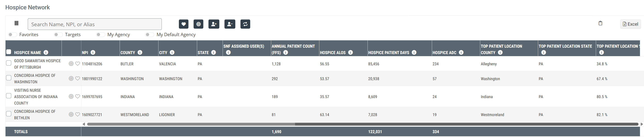The height and width of the screenshot is (137, 644).
Task: Toggle the Favorites filter switch
Action: [x=12, y=35]
